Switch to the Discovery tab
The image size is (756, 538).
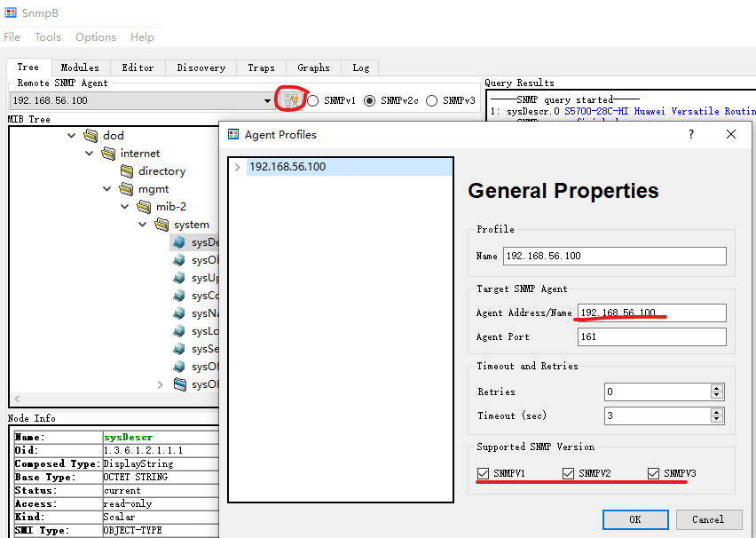click(x=201, y=67)
